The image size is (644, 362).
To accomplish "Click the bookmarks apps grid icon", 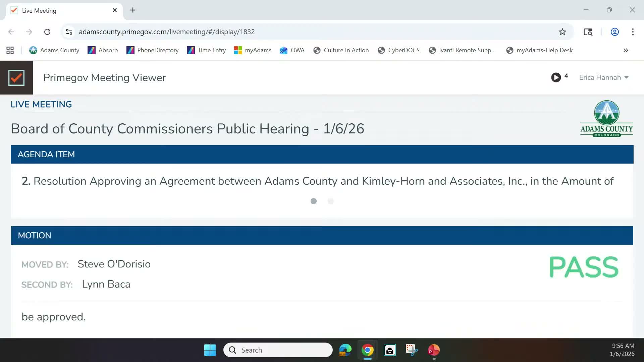I will tap(10, 50).
